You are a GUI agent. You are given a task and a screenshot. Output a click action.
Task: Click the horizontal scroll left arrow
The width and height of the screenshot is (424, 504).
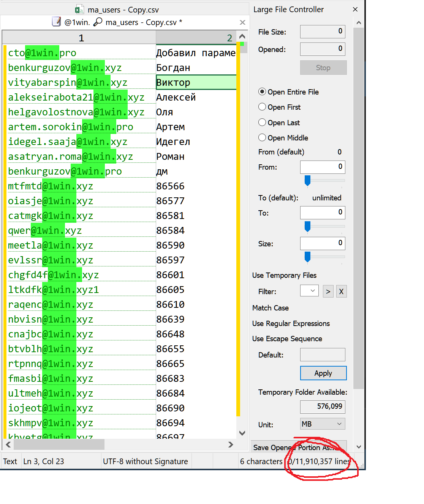pos(8,444)
